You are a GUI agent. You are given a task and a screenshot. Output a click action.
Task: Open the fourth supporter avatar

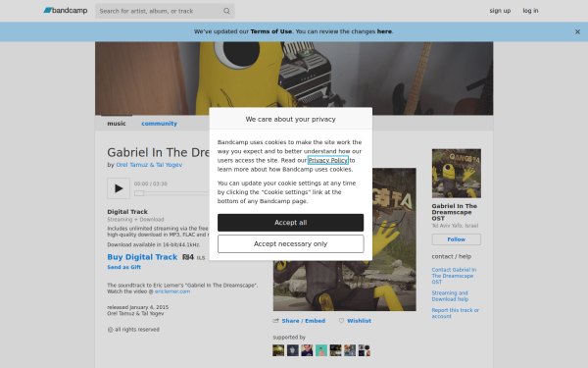click(x=321, y=350)
